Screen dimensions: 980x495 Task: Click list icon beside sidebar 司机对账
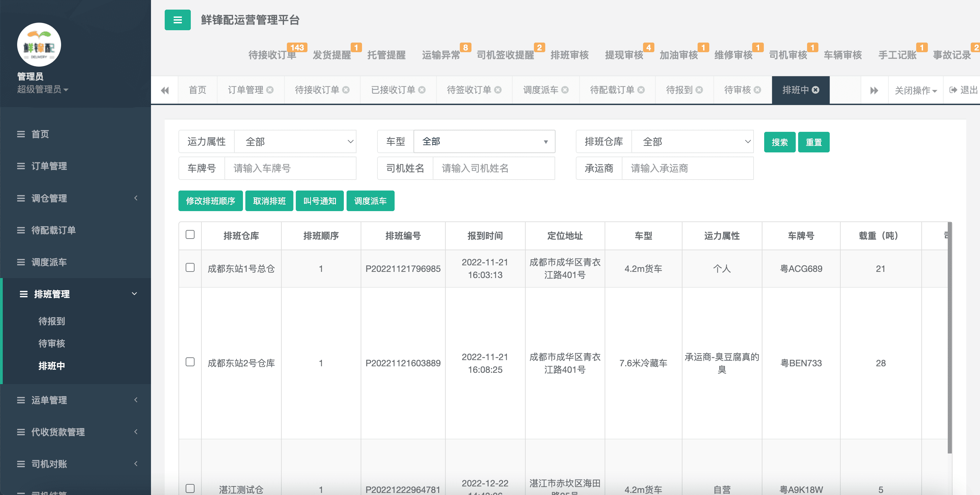(21, 464)
